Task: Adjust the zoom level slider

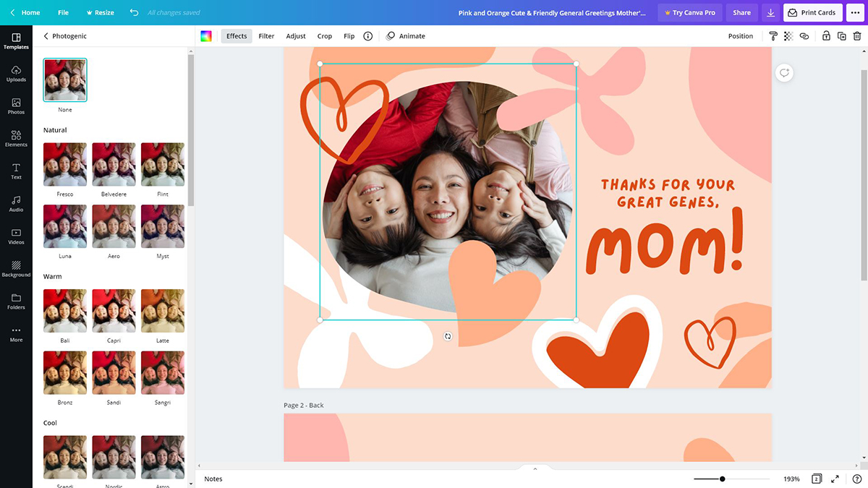Action: point(722,479)
